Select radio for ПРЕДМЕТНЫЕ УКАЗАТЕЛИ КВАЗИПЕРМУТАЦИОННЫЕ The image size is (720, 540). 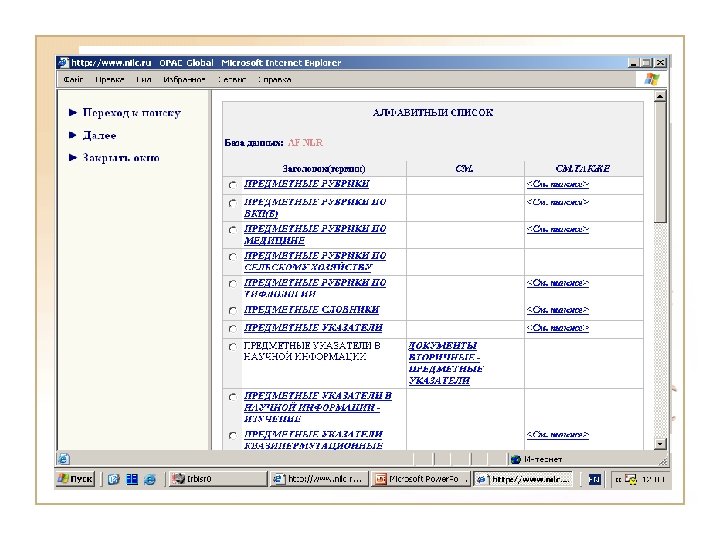(x=233, y=435)
